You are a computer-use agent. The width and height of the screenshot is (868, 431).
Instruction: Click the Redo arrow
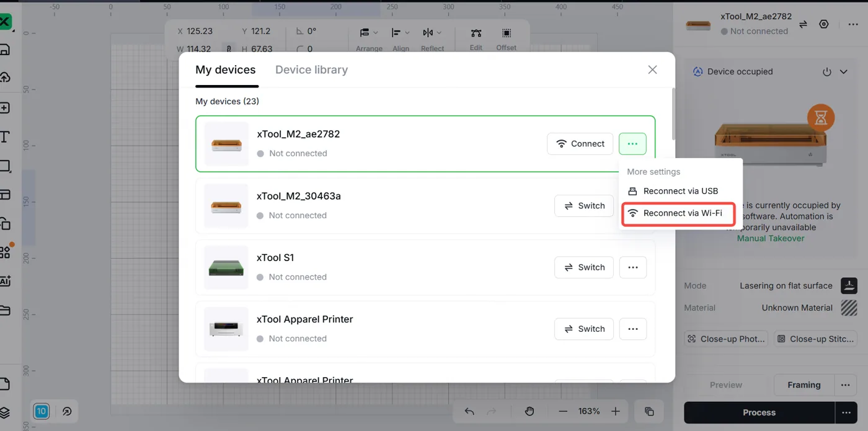click(491, 411)
